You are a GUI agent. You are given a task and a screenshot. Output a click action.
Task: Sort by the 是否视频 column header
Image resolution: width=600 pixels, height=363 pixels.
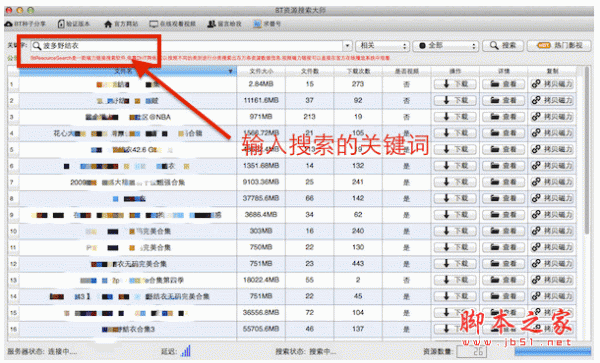pos(406,72)
